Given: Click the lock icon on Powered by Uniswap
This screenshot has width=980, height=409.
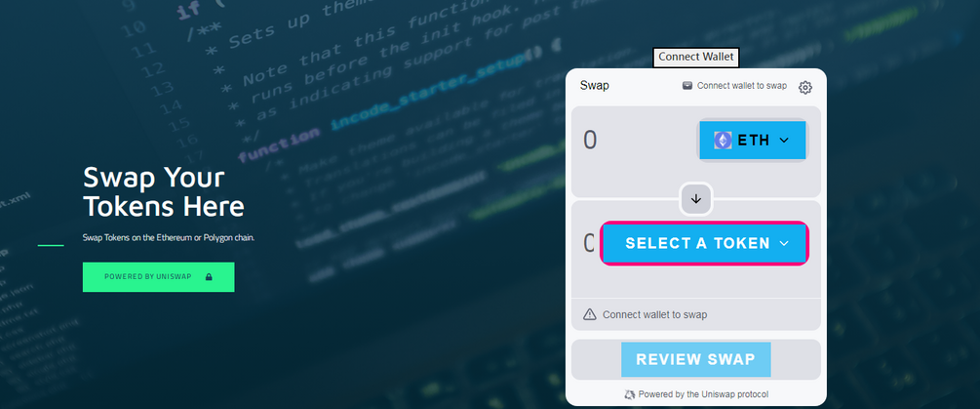Looking at the screenshot, I should (x=209, y=276).
